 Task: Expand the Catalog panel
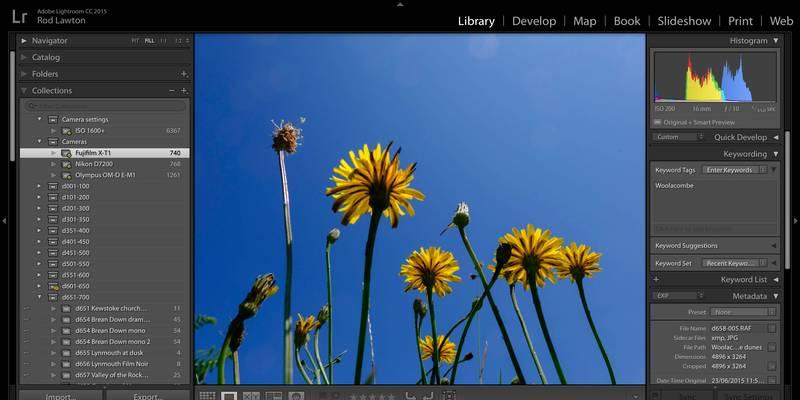coord(23,58)
